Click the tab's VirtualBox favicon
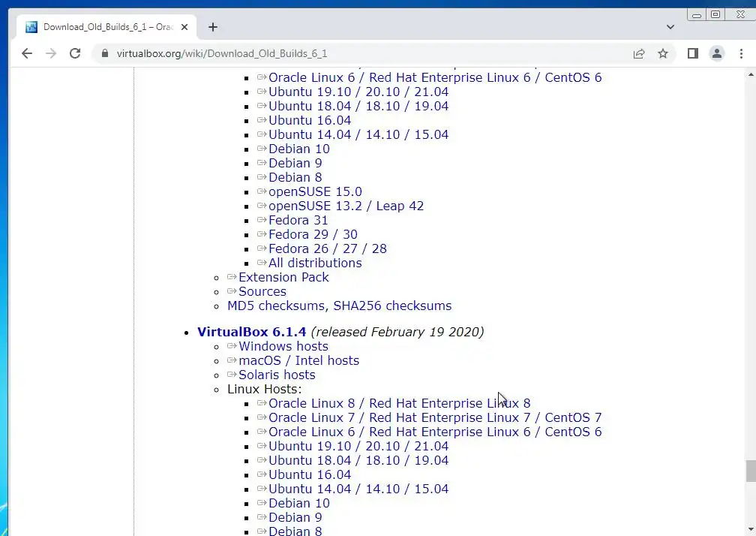756x536 pixels. tap(31, 27)
